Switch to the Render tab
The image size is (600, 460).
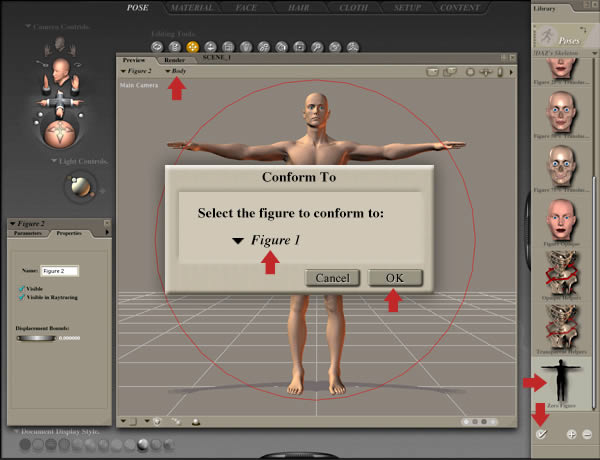tap(174, 60)
